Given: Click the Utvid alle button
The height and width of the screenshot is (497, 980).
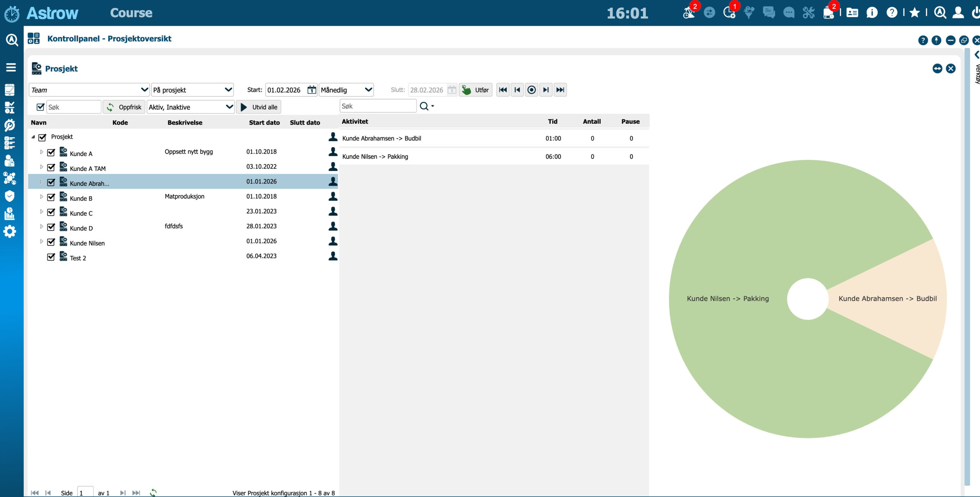Looking at the screenshot, I should click(x=259, y=107).
